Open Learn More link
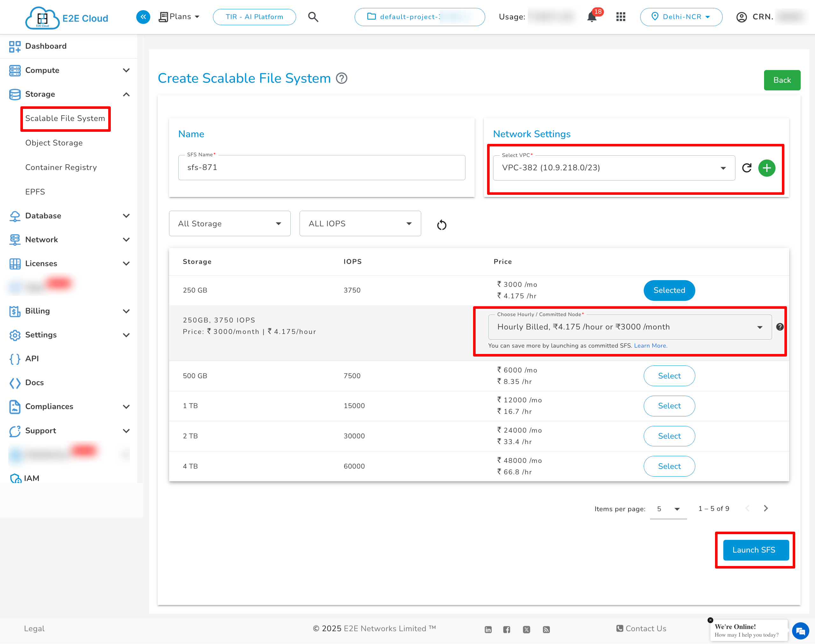815x644 pixels. pyautogui.click(x=650, y=346)
